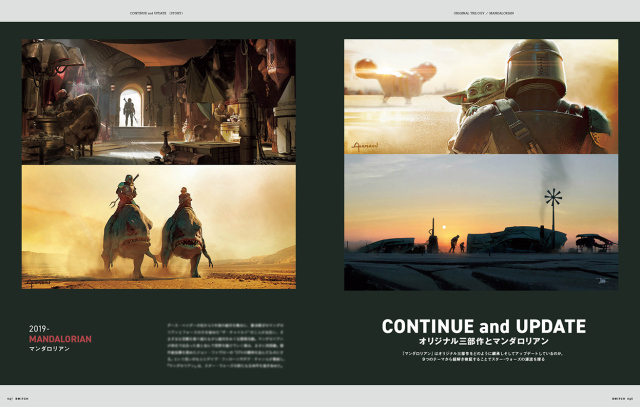Click the blurred body paragraph on left page
The height and width of the screenshot is (407, 640).
(226, 345)
